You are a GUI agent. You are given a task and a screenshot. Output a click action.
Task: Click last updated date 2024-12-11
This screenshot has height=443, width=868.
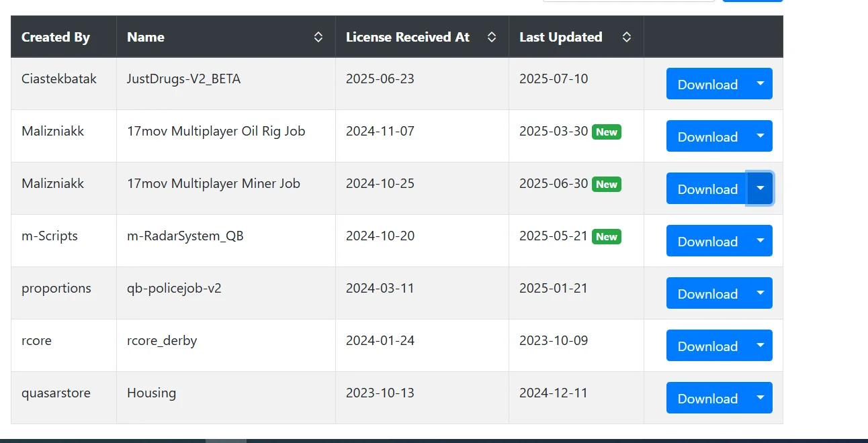click(x=554, y=393)
